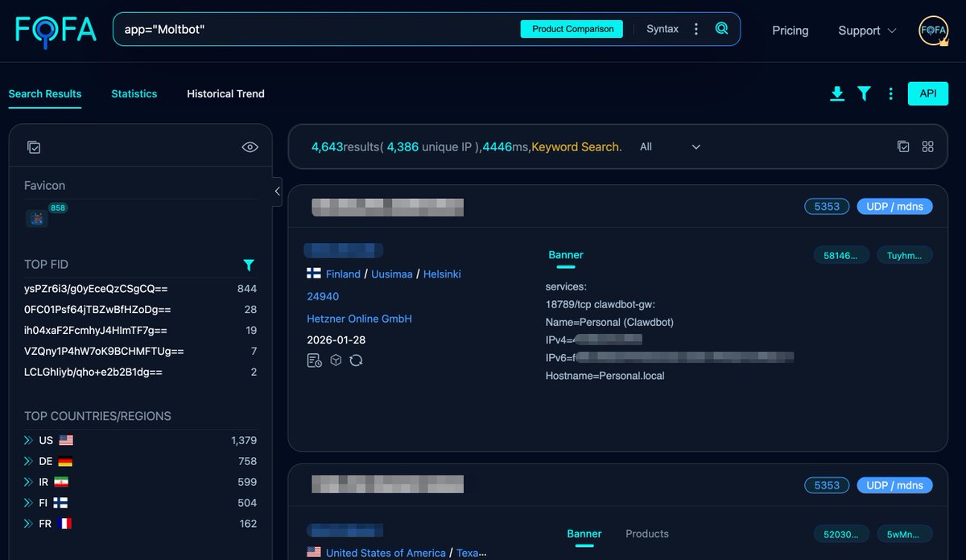Click the FOFA logo
This screenshot has width=966, height=560.
pos(56,31)
